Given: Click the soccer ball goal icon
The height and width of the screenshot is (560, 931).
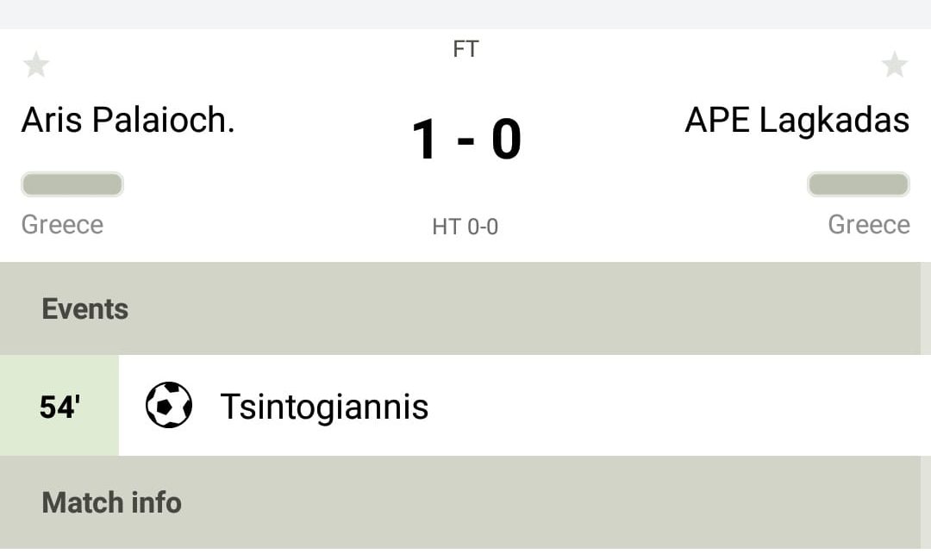Looking at the screenshot, I should pyautogui.click(x=168, y=405).
